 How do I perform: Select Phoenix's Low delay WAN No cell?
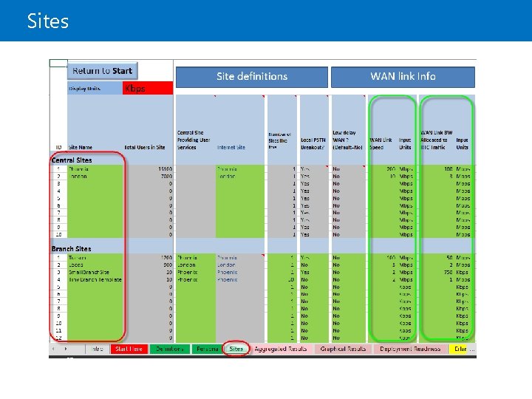tap(349, 169)
